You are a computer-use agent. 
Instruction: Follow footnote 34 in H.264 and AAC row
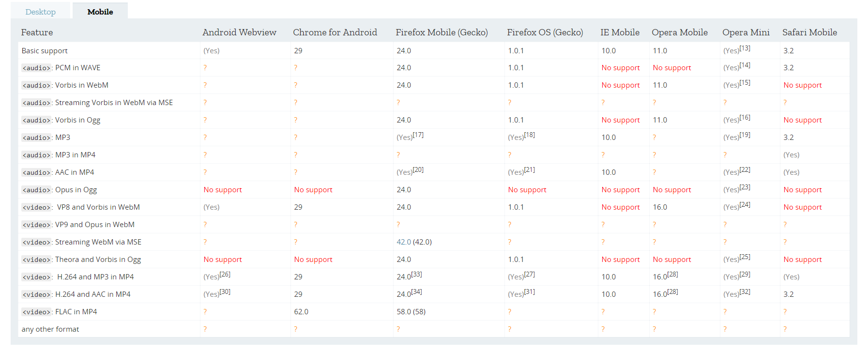416,292
